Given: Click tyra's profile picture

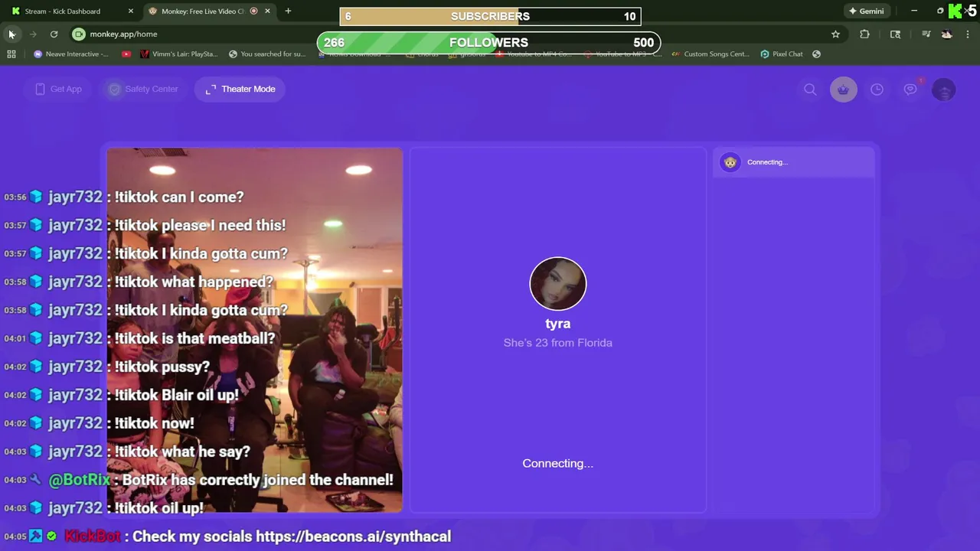Looking at the screenshot, I should pos(558,285).
